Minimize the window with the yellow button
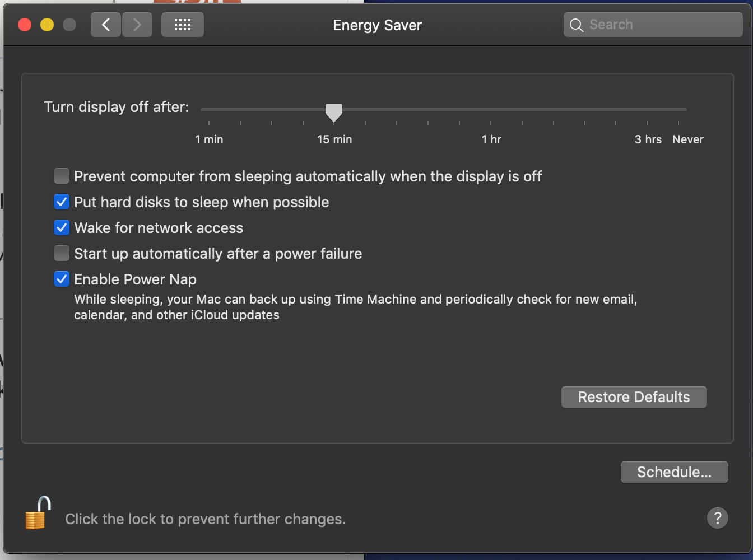This screenshot has width=753, height=560. [47, 25]
